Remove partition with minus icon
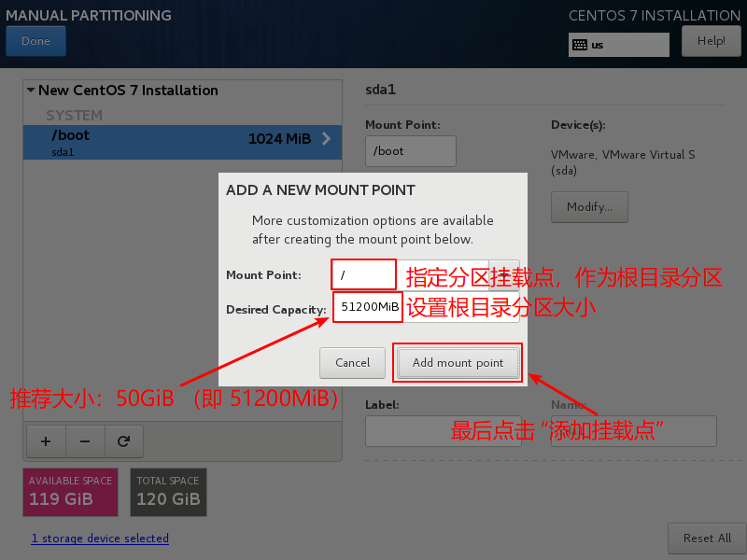Viewport: 747px width, 560px height. 85,441
